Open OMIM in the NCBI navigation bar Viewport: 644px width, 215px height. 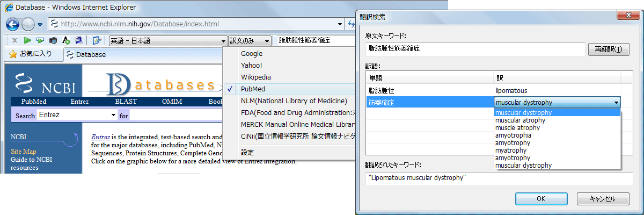point(172,102)
